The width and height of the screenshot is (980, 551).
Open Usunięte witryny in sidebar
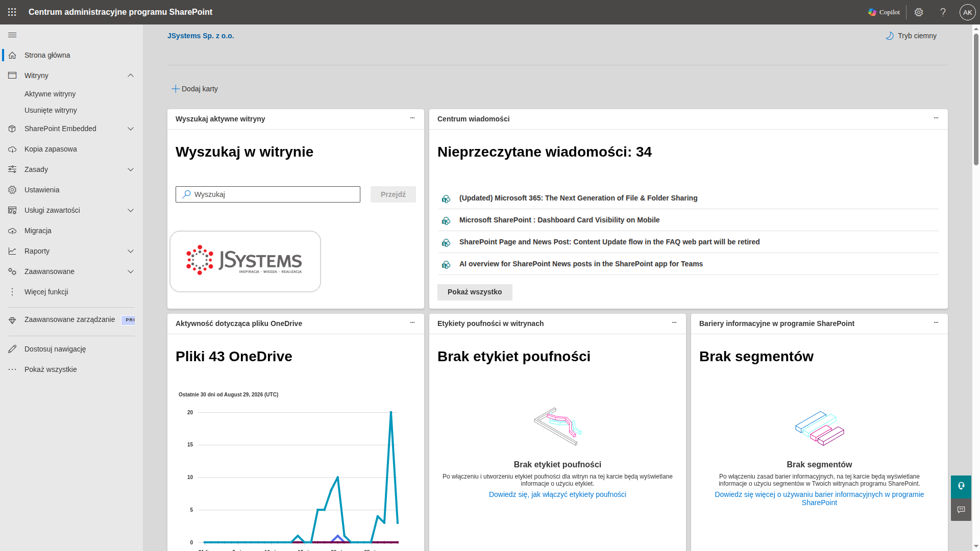(51, 110)
